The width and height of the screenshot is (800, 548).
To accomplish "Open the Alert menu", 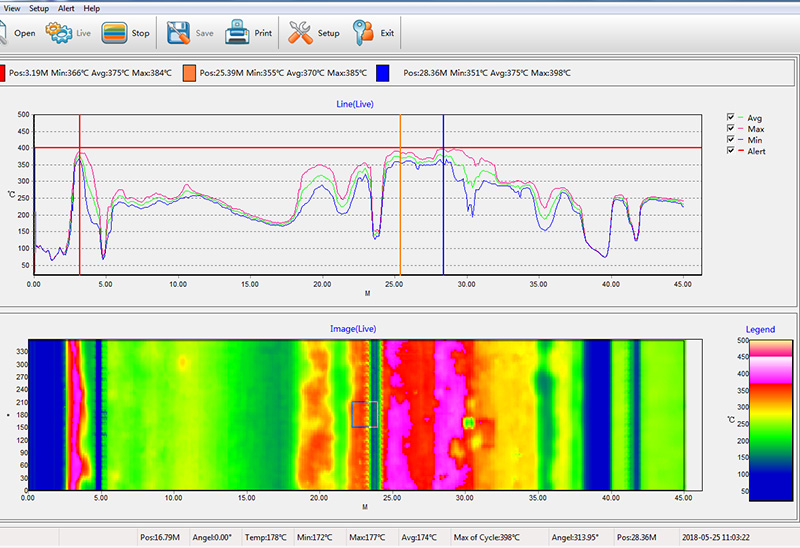I will click(x=66, y=8).
